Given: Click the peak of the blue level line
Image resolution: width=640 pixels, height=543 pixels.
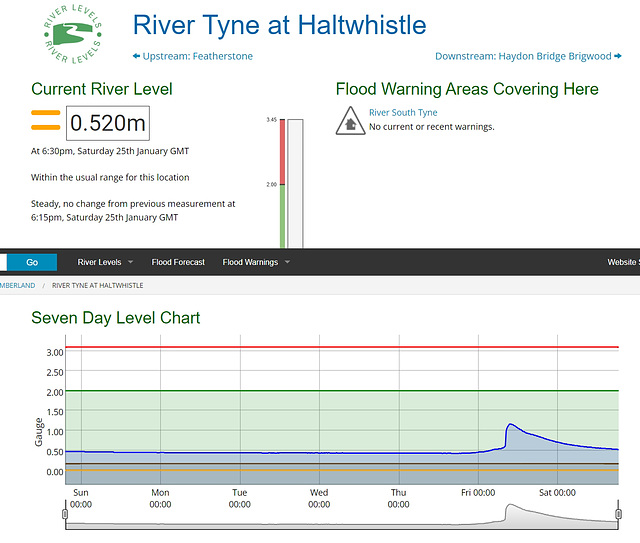Looking at the screenshot, I should (x=510, y=424).
